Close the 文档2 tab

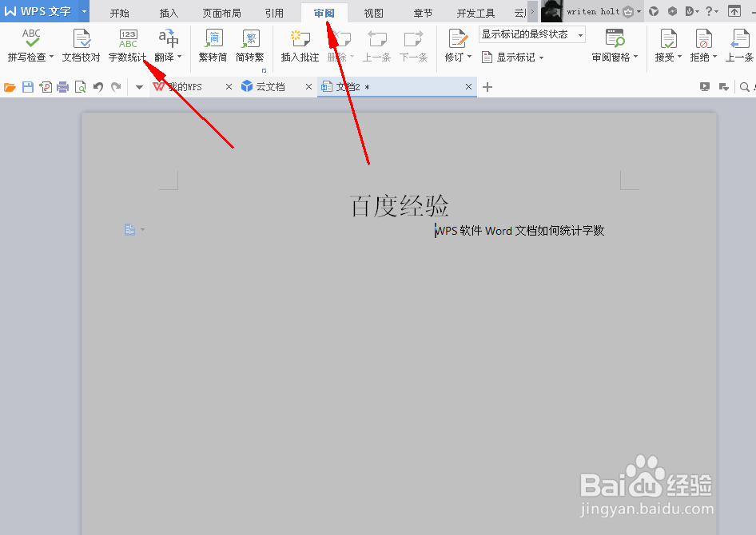pos(468,87)
